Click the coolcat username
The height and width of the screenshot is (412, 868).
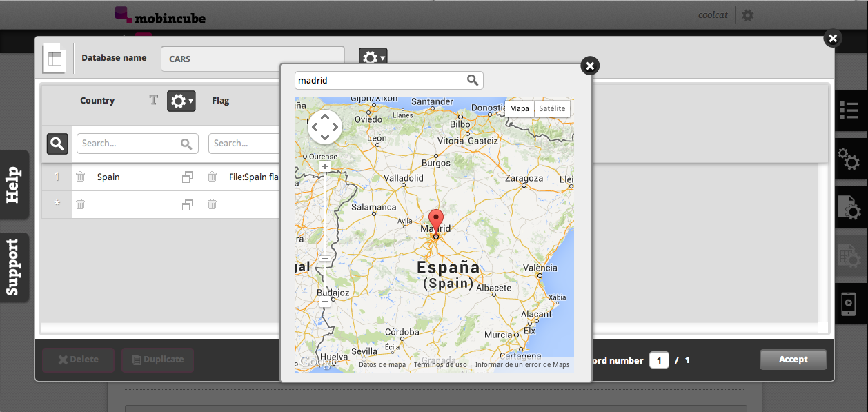(713, 15)
